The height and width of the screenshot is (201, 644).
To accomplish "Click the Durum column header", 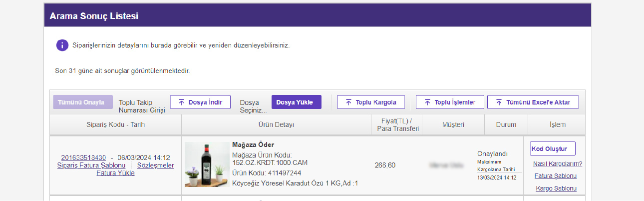I will click(506, 124).
